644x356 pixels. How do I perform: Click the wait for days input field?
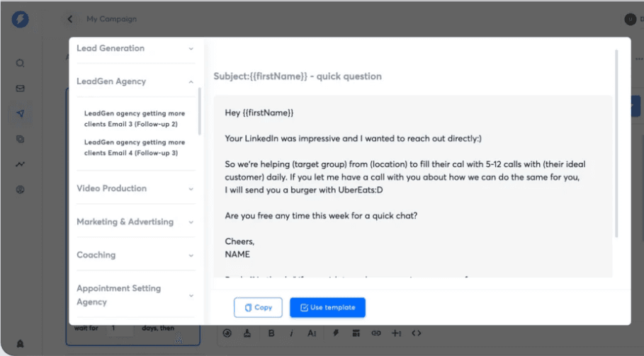120,328
